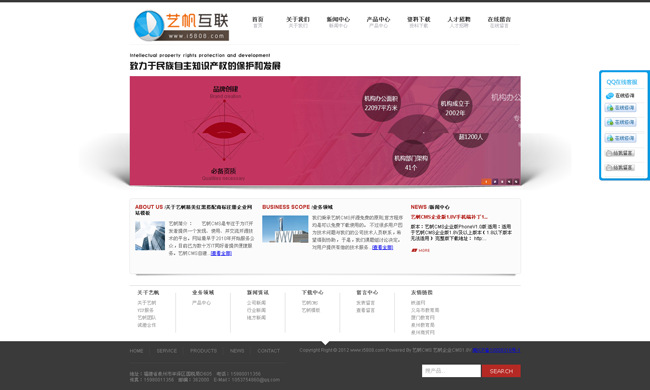Open 在线留言 in top navigation
The width and height of the screenshot is (650, 390).
click(499, 22)
